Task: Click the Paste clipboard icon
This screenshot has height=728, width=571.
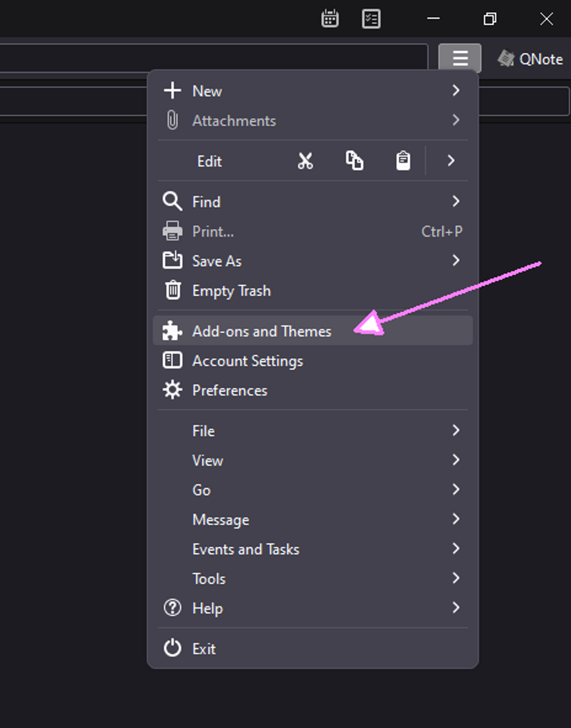Action: click(403, 161)
